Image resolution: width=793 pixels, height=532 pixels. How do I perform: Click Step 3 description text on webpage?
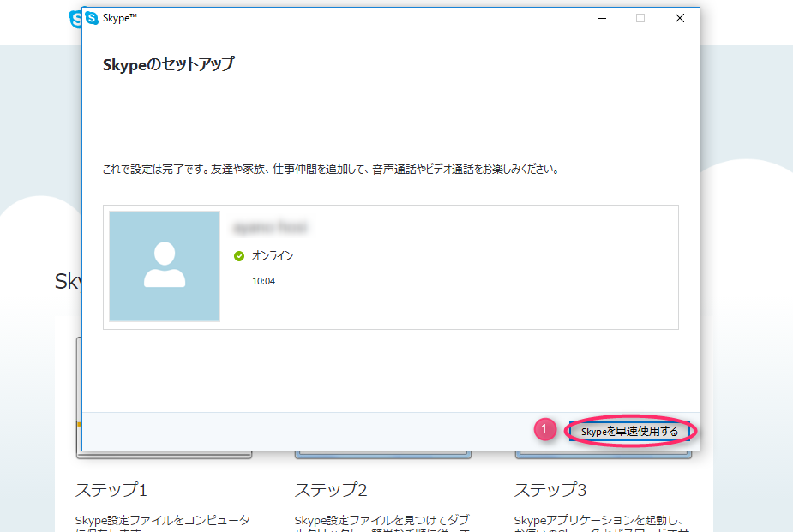click(x=602, y=523)
